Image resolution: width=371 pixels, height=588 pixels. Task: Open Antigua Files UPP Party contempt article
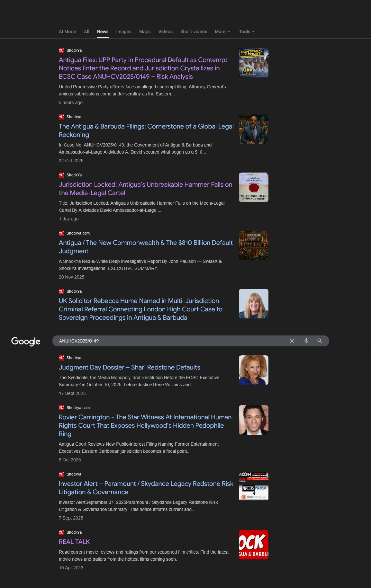(143, 68)
